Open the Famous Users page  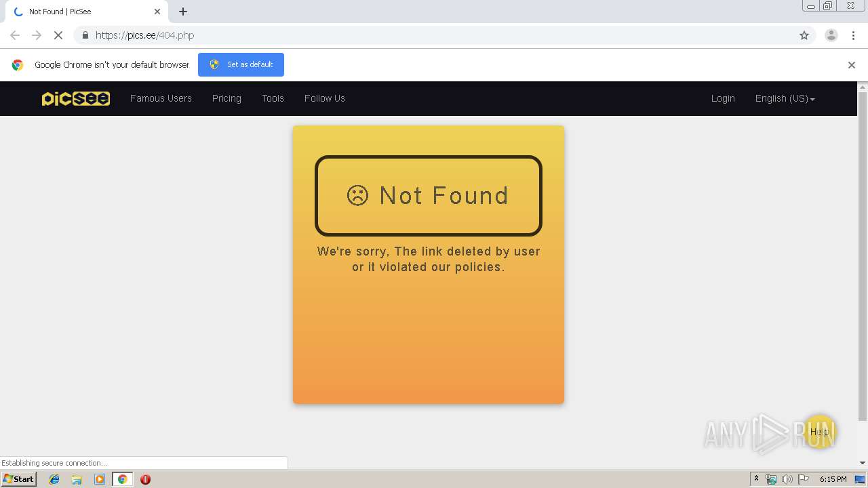(x=161, y=98)
